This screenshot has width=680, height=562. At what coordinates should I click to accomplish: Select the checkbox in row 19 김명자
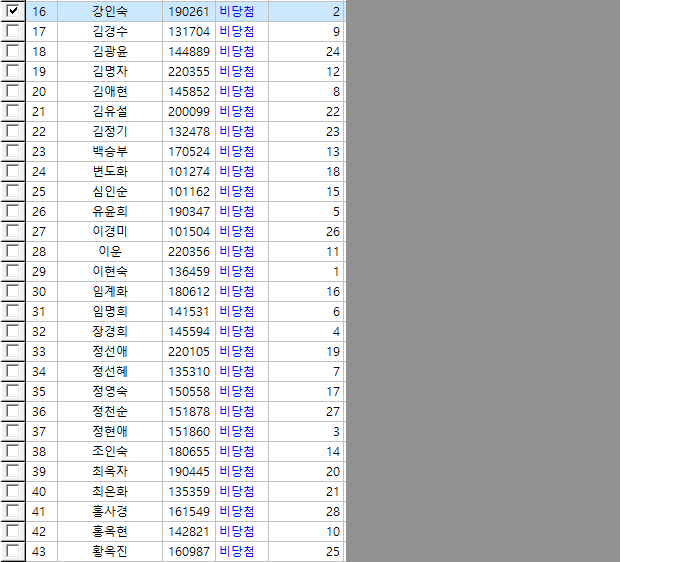[x=13, y=70]
